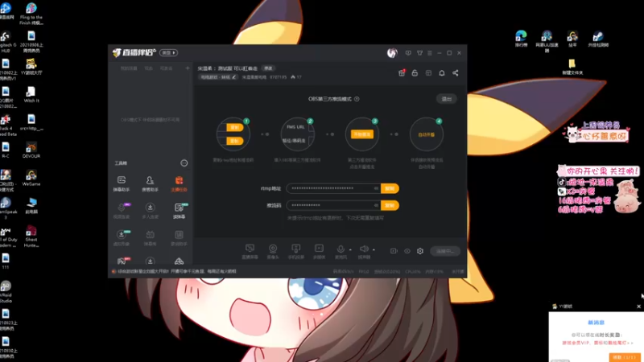
Task: Click the 修改 modify button next to room title
Action: [268, 68]
